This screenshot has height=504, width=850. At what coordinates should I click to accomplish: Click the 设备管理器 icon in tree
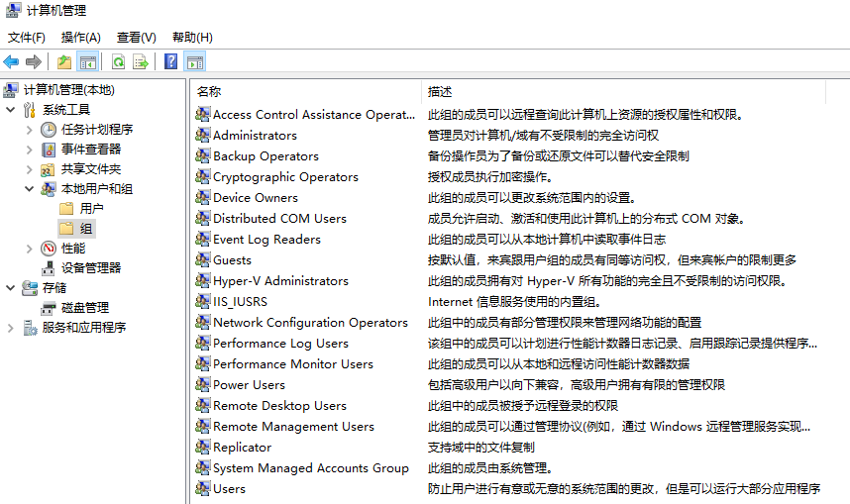pyautogui.click(x=49, y=268)
